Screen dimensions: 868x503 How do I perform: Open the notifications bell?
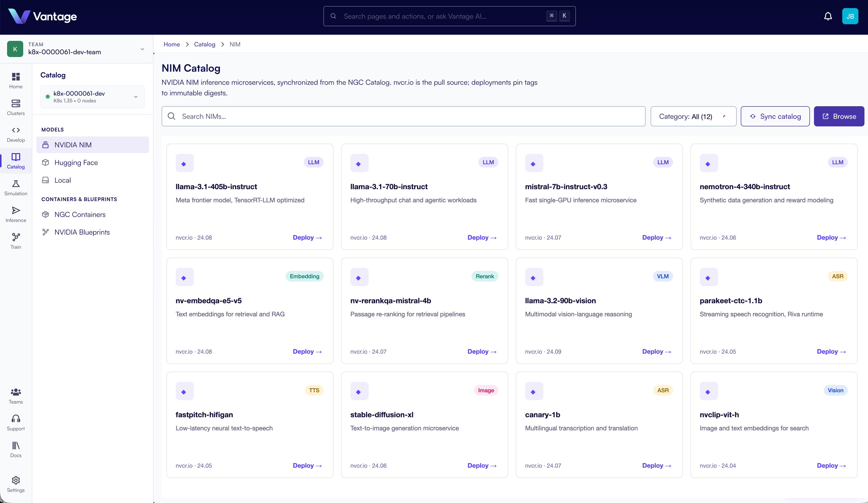(828, 16)
